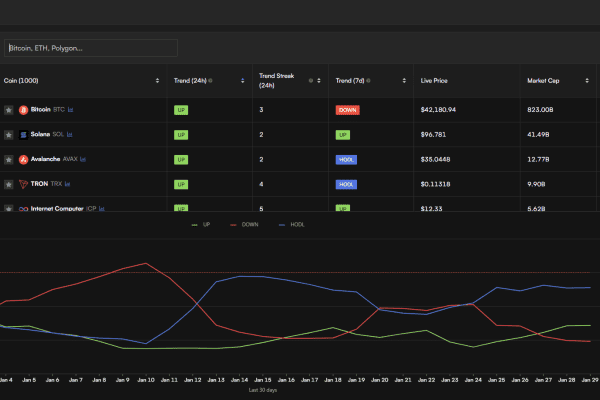Open Solana chart icon next to SOL
This screenshot has height=400, width=600.
[69, 134]
